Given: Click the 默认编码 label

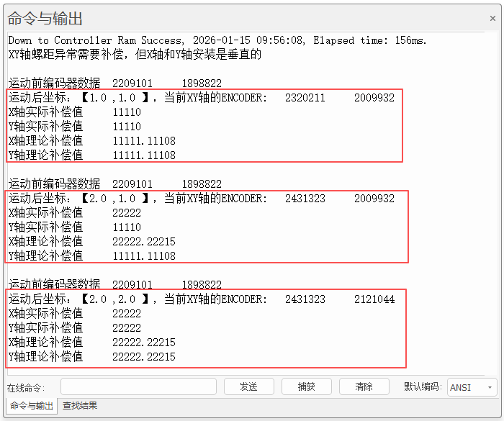Looking at the screenshot, I should 423,386.
